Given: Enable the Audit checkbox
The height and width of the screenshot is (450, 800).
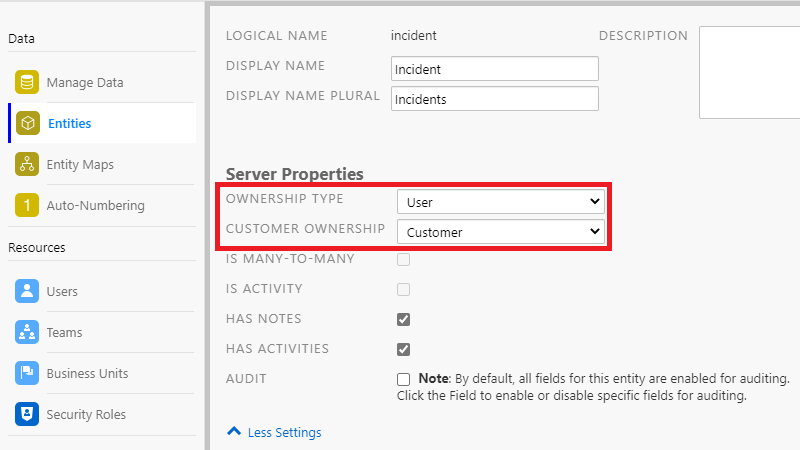Looking at the screenshot, I should (x=404, y=380).
